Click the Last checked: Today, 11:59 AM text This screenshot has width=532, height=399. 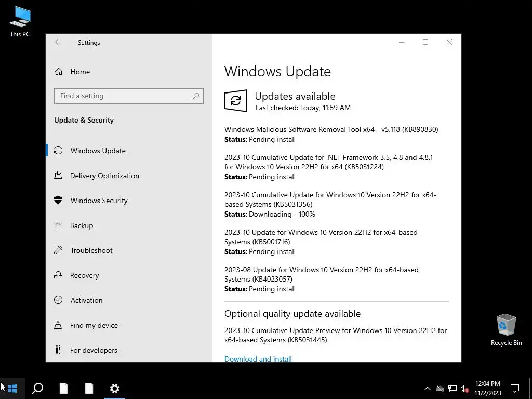pyautogui.click(x=303, y=108)
